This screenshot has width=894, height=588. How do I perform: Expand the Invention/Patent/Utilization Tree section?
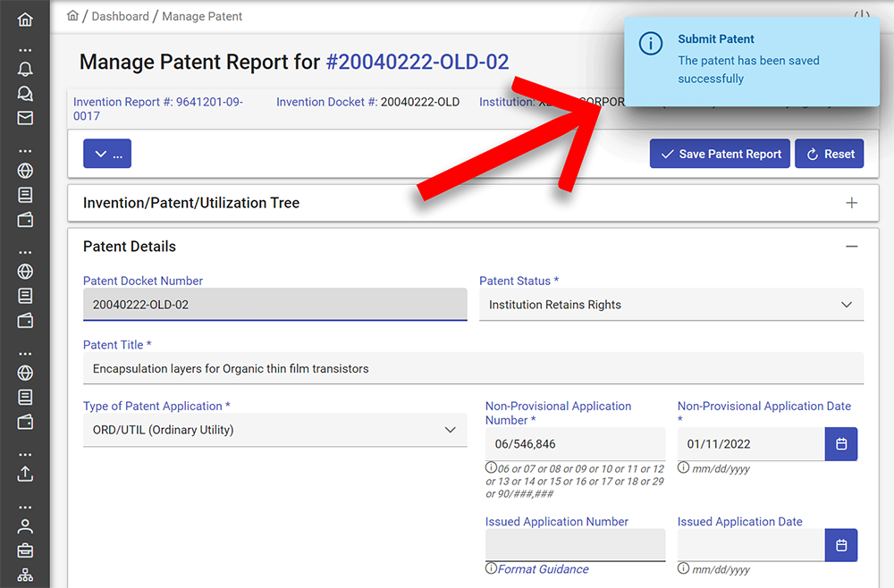(x=851, y=203)
